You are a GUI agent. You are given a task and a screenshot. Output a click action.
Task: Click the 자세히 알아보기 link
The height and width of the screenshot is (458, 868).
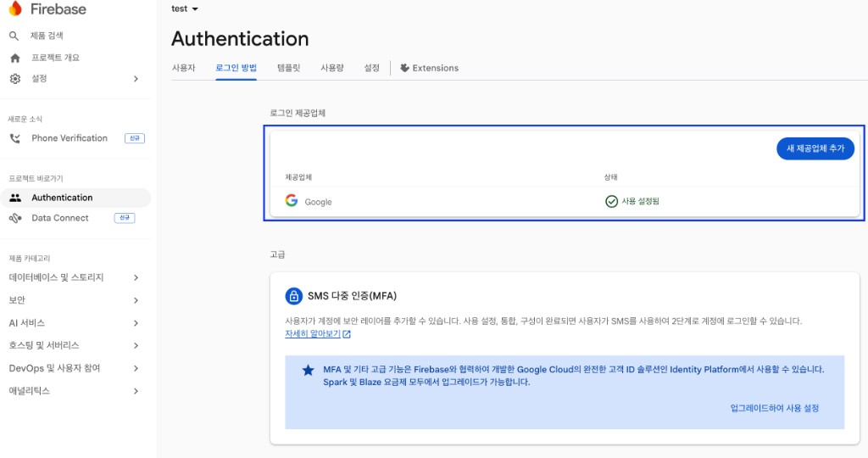tap(313, 334)
